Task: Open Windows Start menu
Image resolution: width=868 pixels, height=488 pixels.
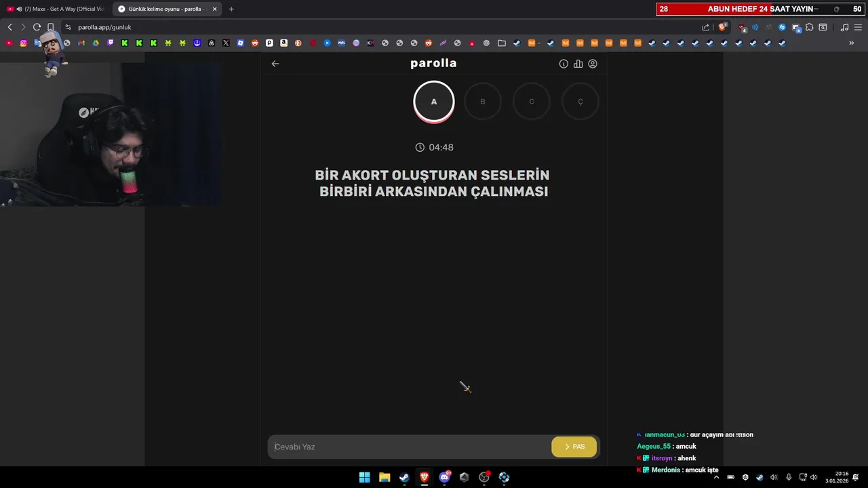Action: pos(365,477)
